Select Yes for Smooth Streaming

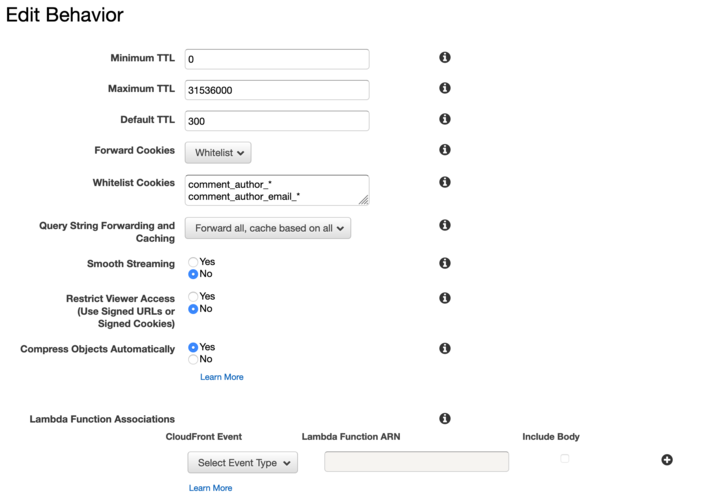point(194,262)
